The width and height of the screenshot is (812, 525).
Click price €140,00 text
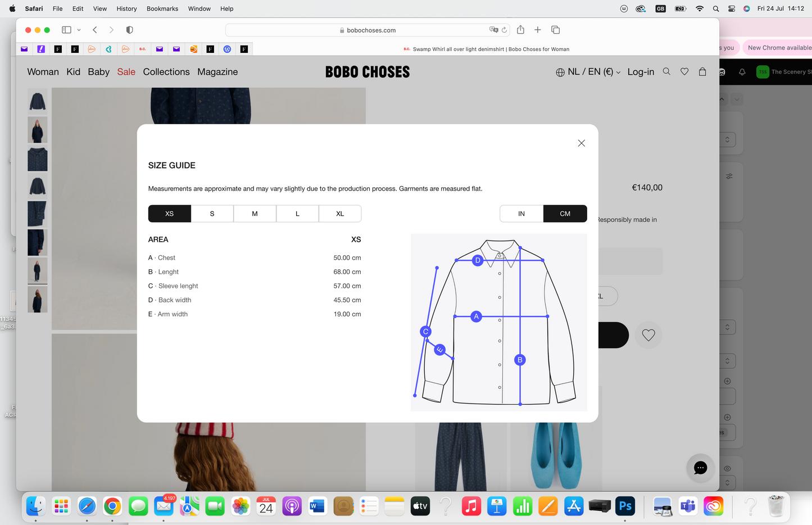pos(647,188)
